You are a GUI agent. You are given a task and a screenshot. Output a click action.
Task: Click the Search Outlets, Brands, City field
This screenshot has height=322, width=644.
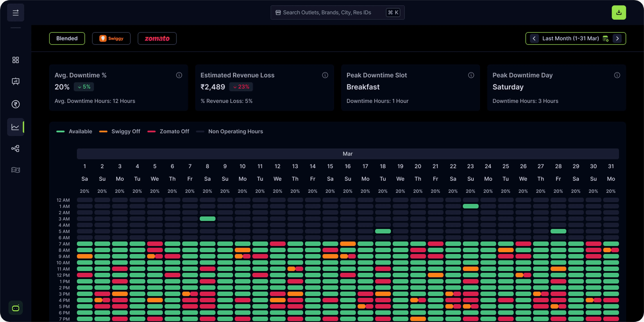point(338,13)
